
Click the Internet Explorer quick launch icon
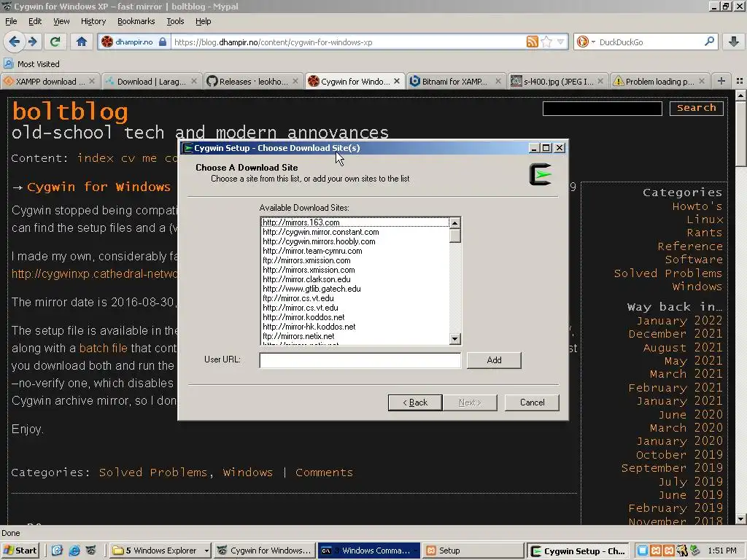(74, 551)
